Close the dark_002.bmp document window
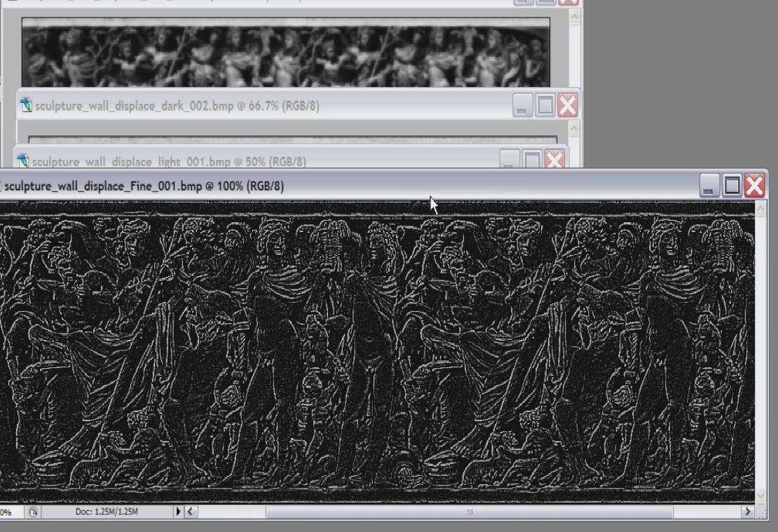778x532 pixels. coord(568,106)
